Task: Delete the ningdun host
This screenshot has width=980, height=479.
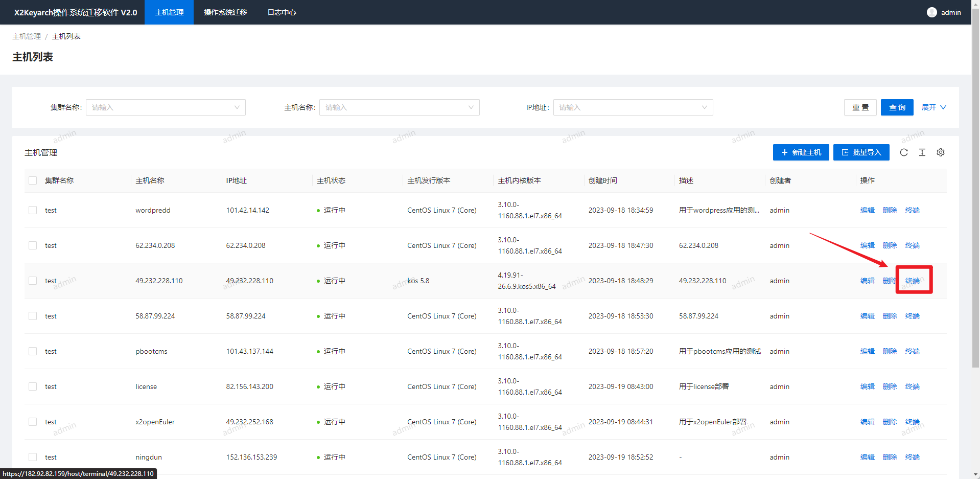Action: (x=890, y=457)
